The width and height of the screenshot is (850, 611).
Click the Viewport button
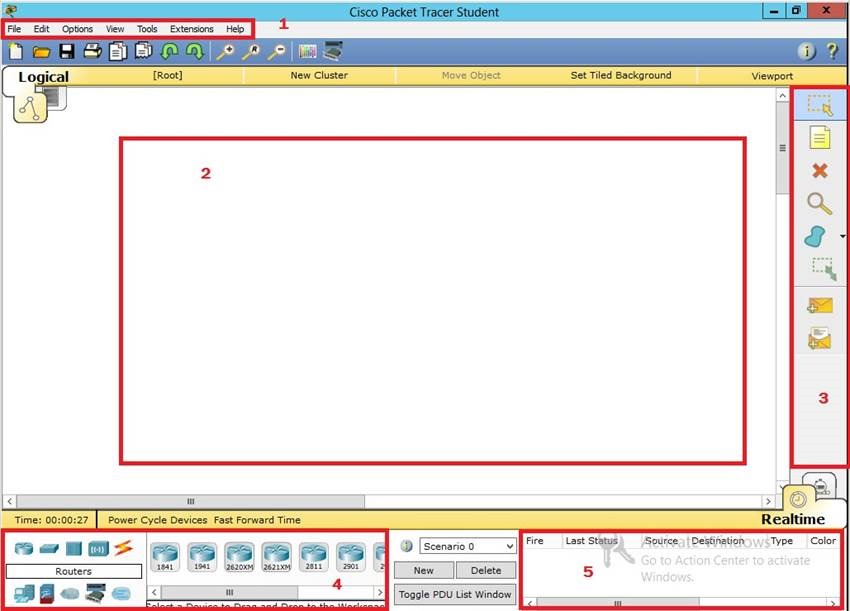(x=772, y=76)
